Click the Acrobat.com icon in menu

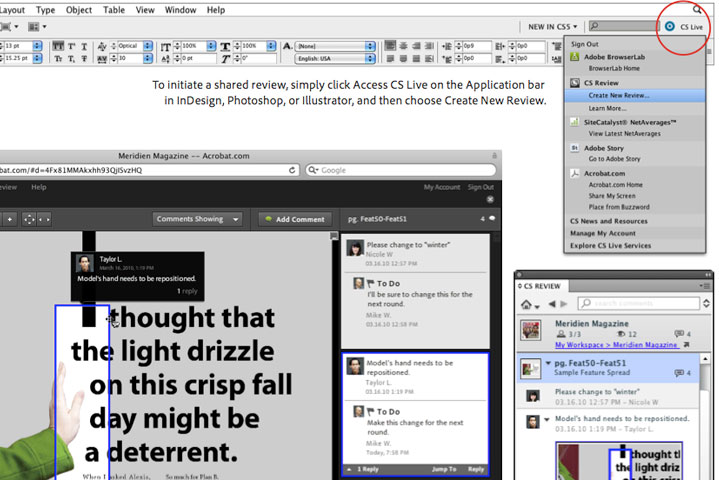[x=575, y=173]
